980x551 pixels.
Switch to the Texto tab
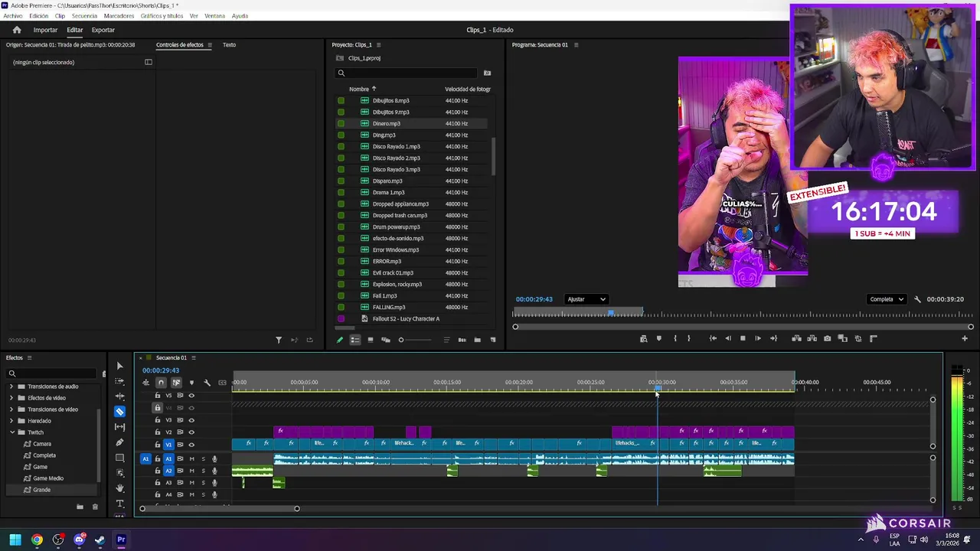[229, 44]
